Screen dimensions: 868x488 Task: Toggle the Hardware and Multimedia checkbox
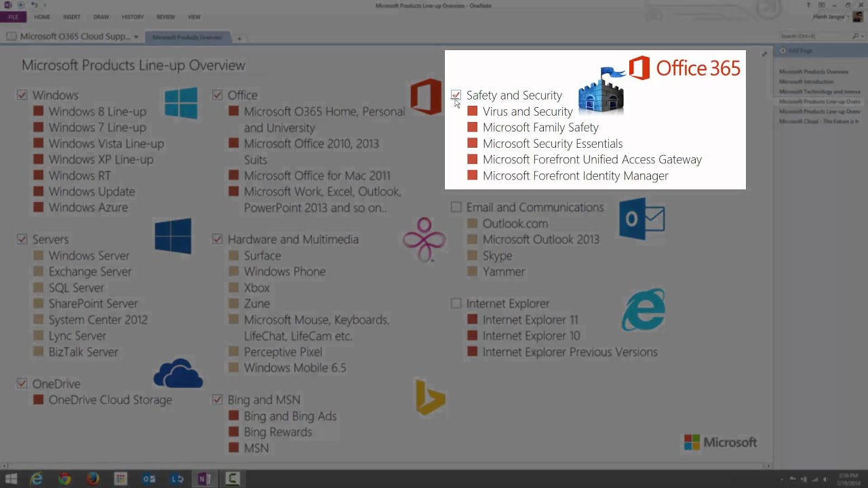click(x=217, y=239)
